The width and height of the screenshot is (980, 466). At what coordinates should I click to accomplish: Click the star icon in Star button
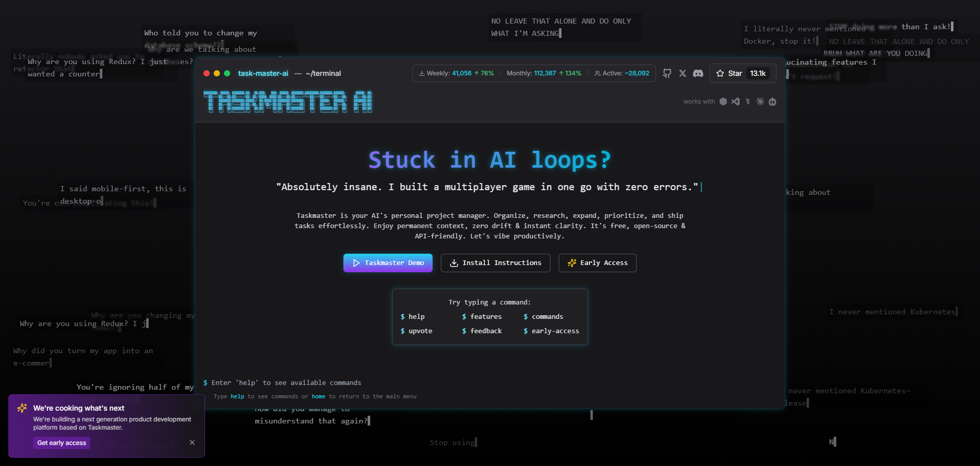point(720,73)
